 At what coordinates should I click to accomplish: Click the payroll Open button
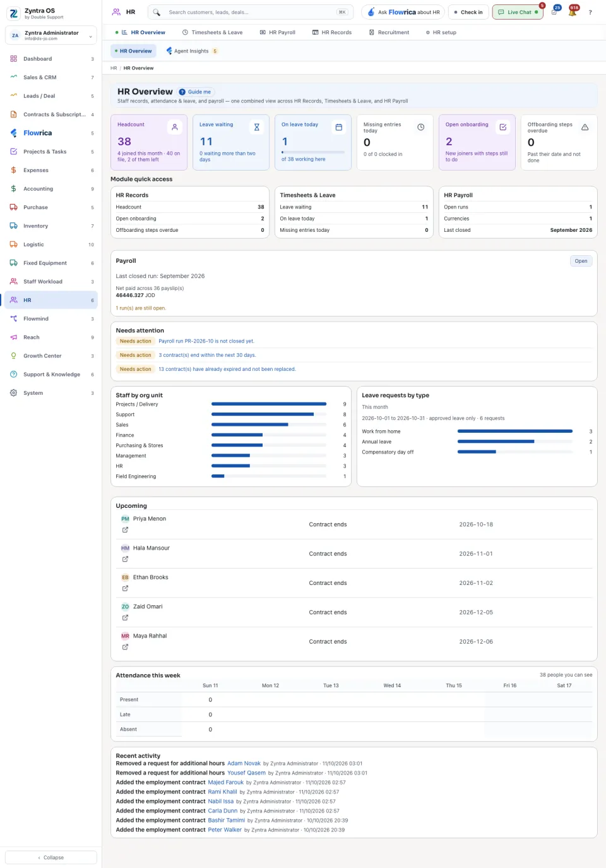pos(581,261)
